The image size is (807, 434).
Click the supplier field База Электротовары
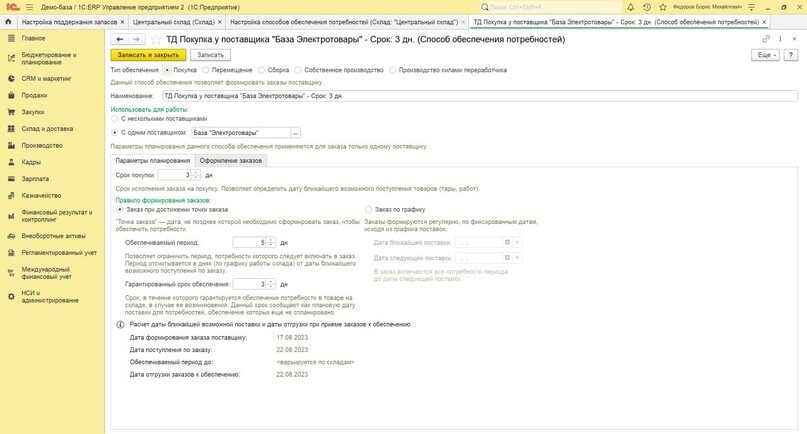coord(241,133)
